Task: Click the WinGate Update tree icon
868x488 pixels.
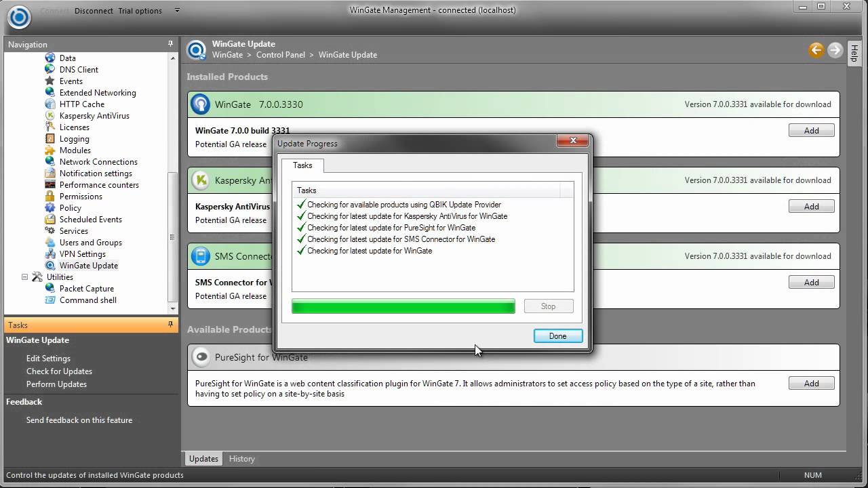Action: pyautogui.click(x=50, y=266)
